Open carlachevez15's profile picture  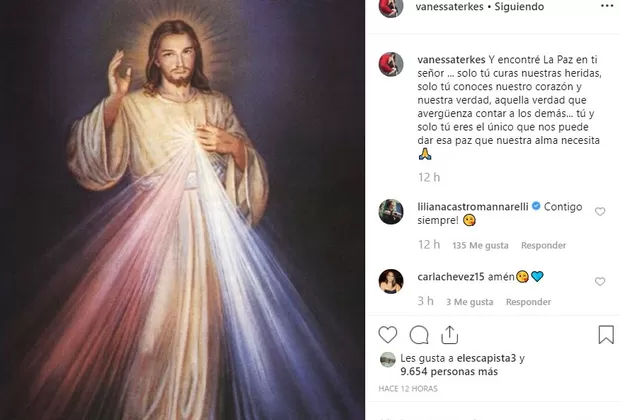pos(390,281)
